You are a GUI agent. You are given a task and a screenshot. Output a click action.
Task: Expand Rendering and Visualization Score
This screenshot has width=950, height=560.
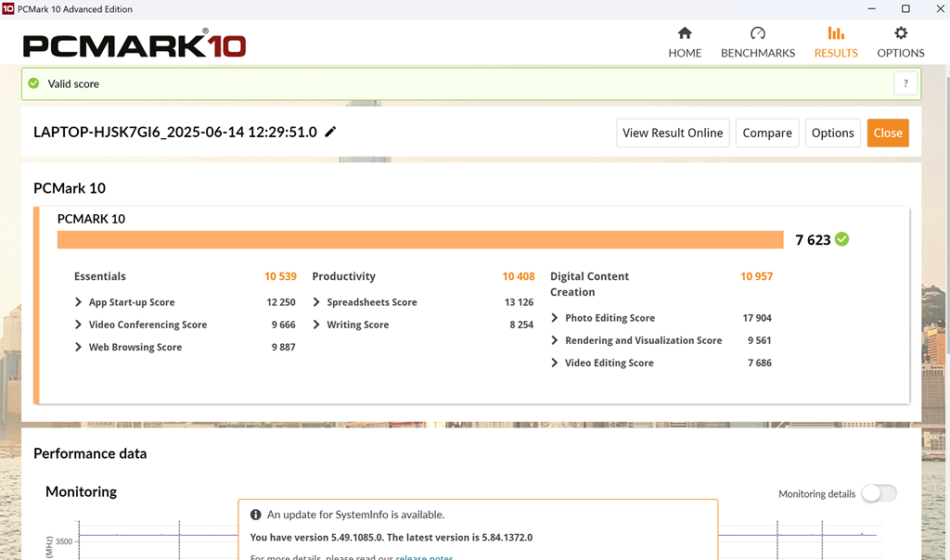click(x=555, y=340)
